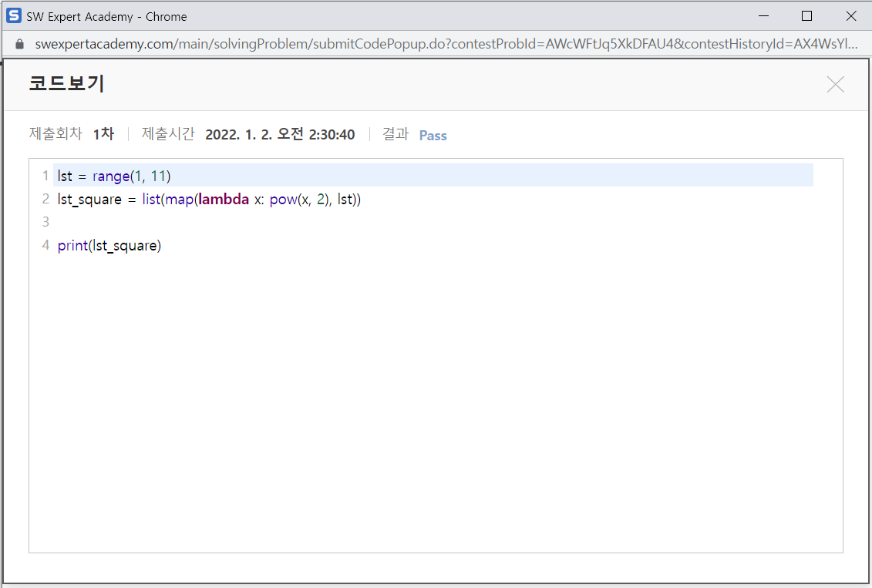Click the 제출시간 label
The image size is (872, 588).
click(168, 134)
